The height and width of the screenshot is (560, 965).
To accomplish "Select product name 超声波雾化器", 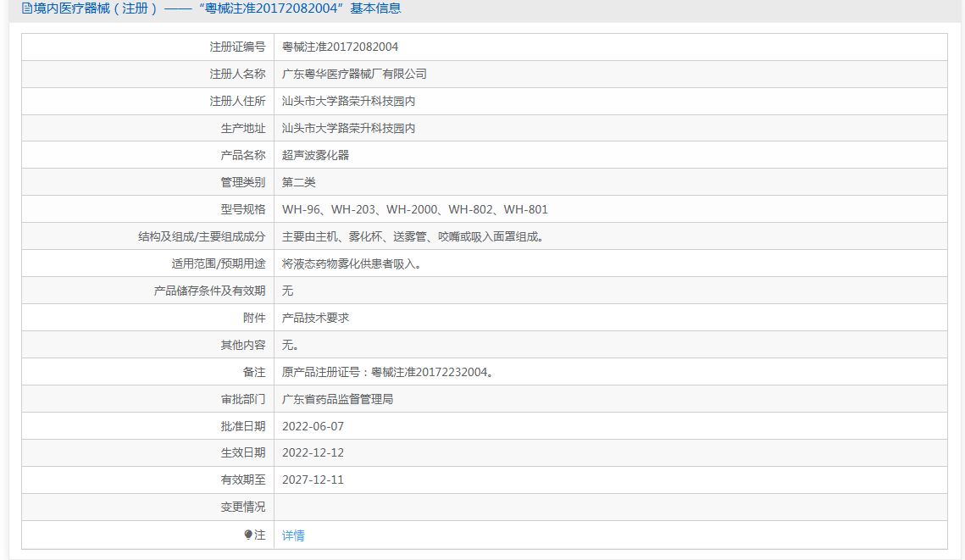I will coord(315,155).
